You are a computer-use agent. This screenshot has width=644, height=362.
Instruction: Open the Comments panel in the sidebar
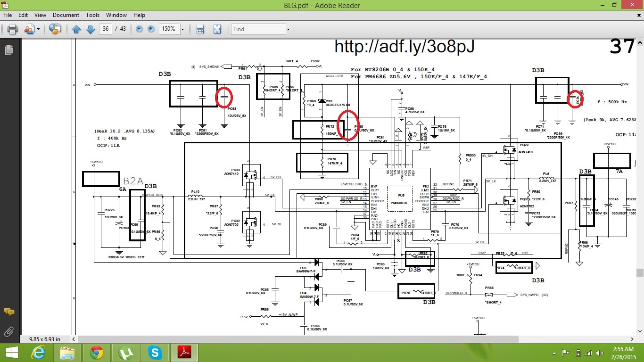click(x=8, y=312)
